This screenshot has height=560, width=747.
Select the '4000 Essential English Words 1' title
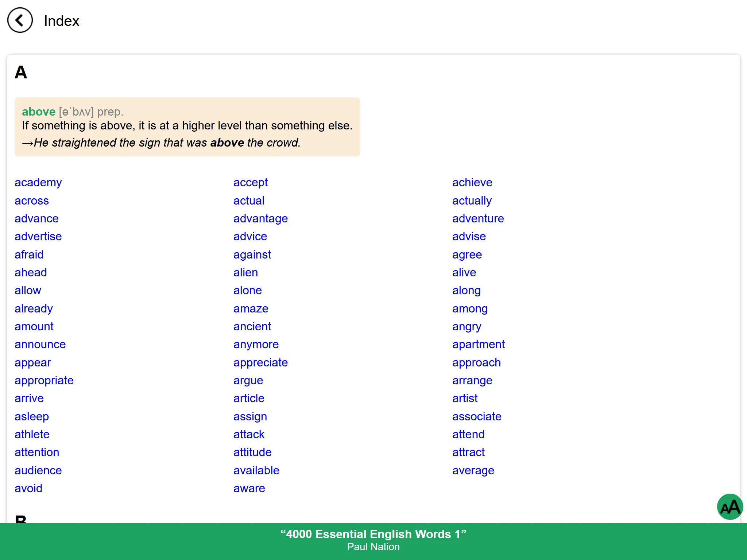click(x=373, y=535)
